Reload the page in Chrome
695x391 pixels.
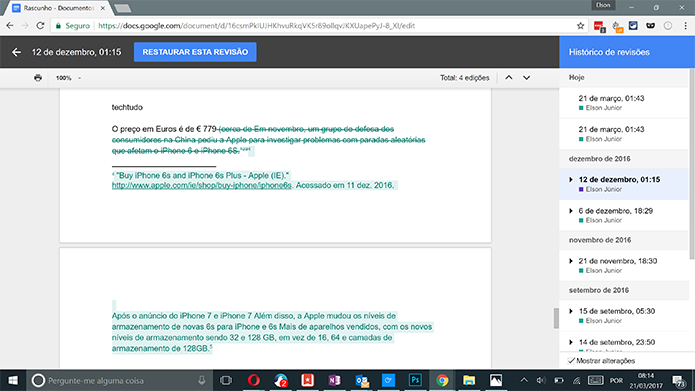[40, 26]
